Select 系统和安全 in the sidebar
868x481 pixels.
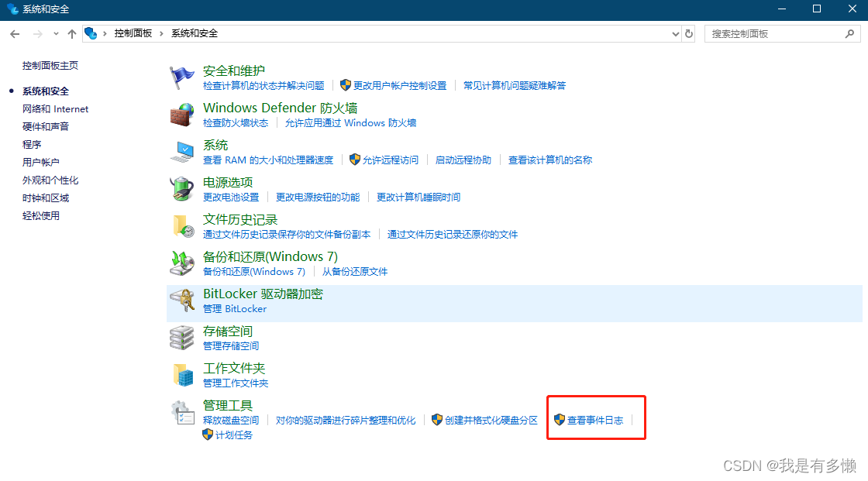[x=46, y=91]
